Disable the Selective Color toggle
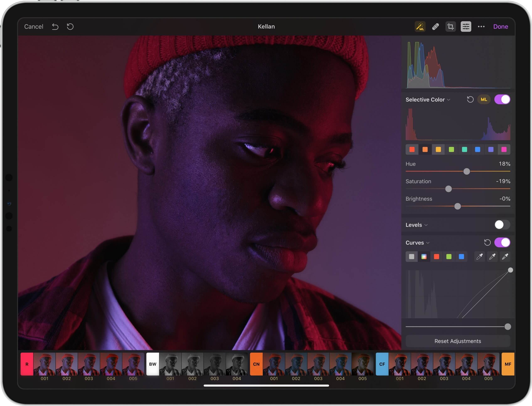This screenshot has height=406, width=532. 502,99
